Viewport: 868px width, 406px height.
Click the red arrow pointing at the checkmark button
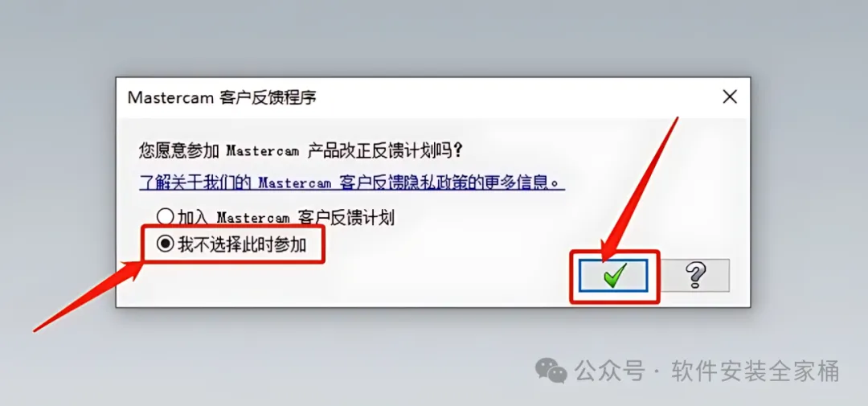point(641,188)
